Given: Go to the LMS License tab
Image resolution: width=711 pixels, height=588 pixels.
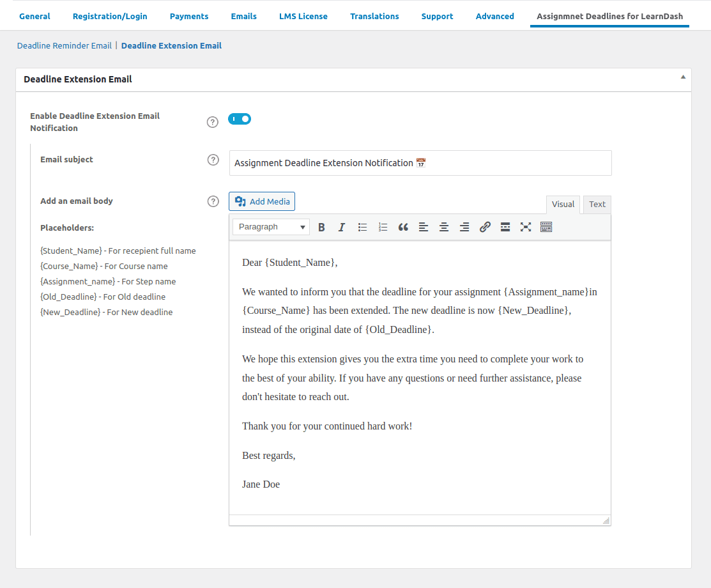Looking at the screenshot, I should click(303, 16).
